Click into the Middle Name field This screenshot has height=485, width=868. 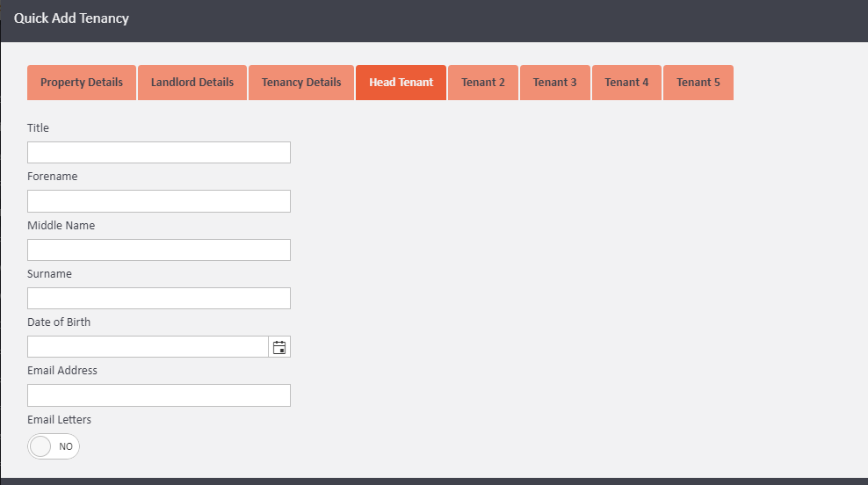point(158,250)
